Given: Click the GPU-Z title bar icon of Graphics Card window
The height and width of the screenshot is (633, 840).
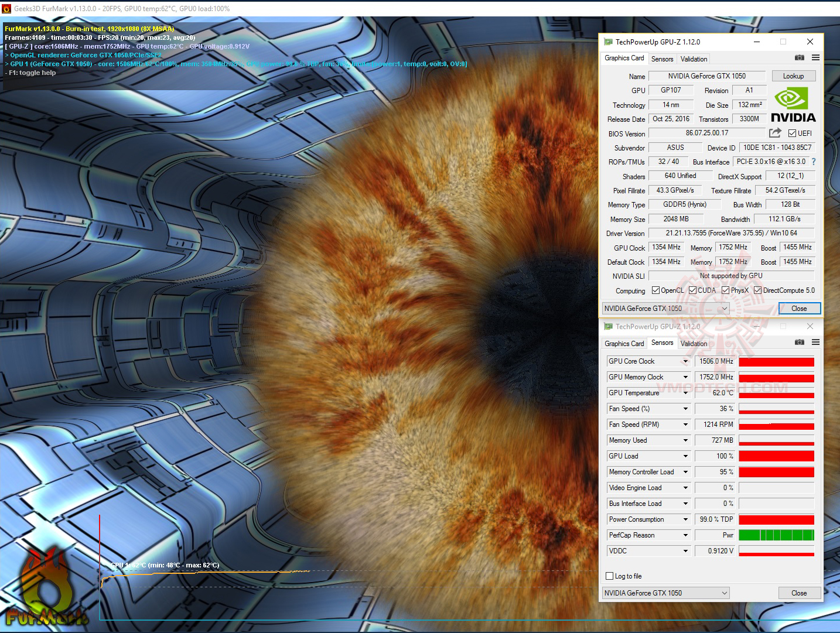Looking at the screenshot, I should 608,42.
